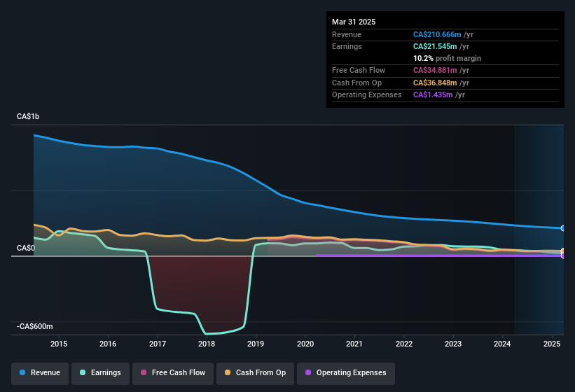The width and height of the screenshot is (575, 392).
Task: Toggle Free Cash Flow legend button
Action: click(173, 374)
